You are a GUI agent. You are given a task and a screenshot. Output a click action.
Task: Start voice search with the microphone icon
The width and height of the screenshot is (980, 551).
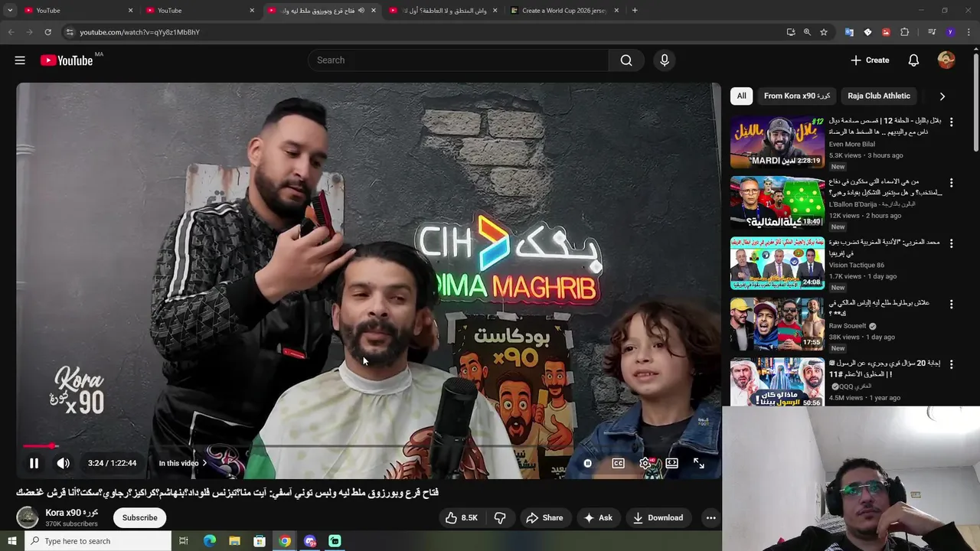665,60
